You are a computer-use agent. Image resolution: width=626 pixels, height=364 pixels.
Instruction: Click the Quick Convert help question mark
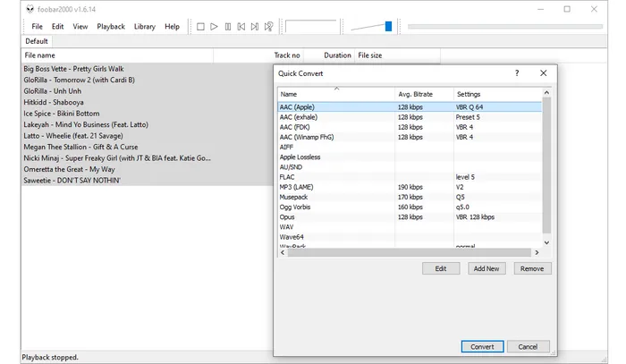[x=517, y=73]
